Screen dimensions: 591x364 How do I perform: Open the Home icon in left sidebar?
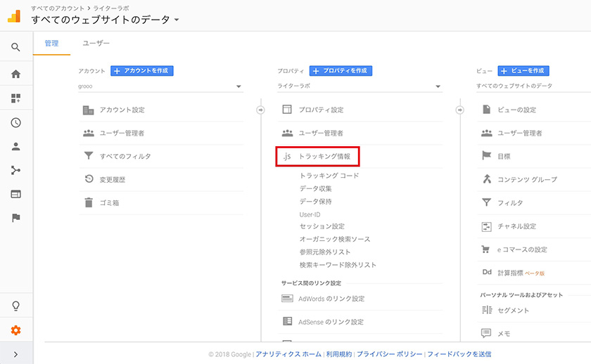15,74
